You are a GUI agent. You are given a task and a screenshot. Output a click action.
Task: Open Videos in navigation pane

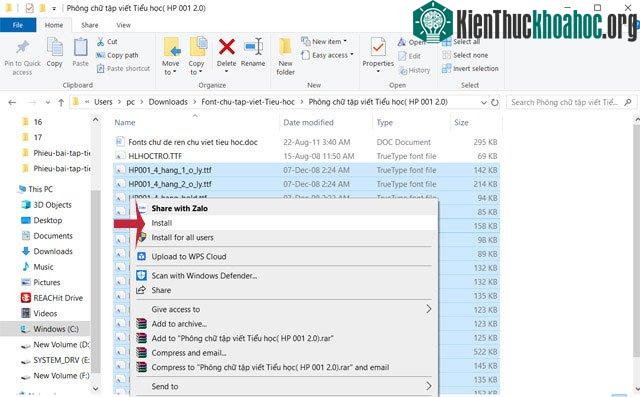[45, 313]
